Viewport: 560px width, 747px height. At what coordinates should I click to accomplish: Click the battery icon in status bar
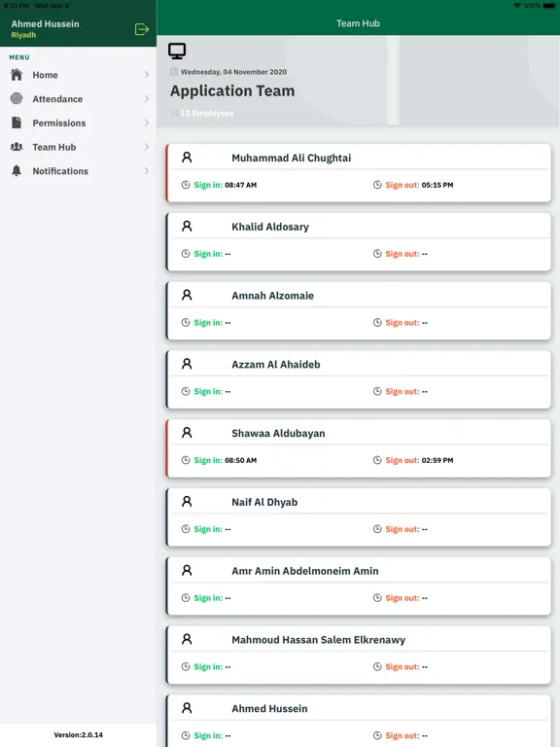tap(549, 6)
